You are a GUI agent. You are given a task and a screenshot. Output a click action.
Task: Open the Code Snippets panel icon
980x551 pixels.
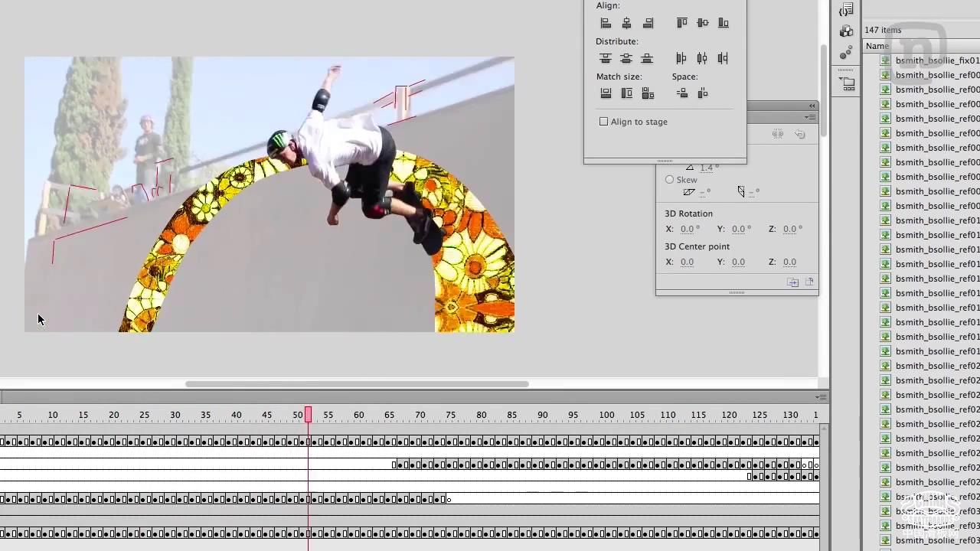coord(846,10)
